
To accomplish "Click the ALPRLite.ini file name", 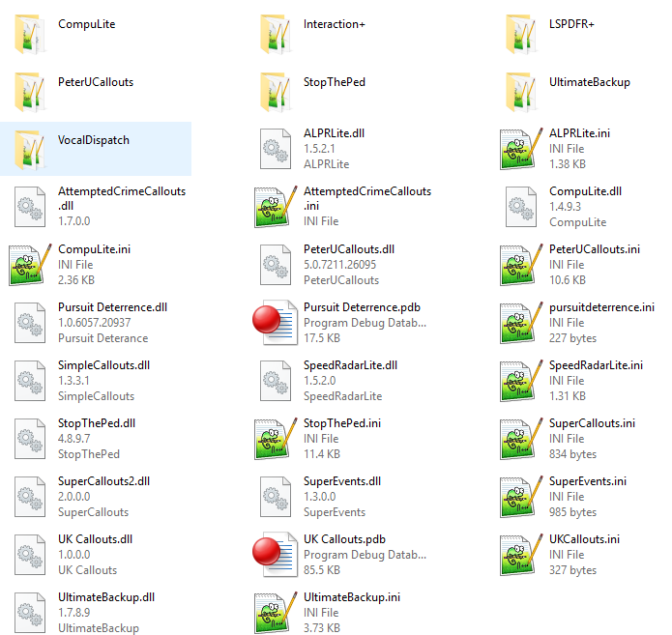I will pos(579,133).
